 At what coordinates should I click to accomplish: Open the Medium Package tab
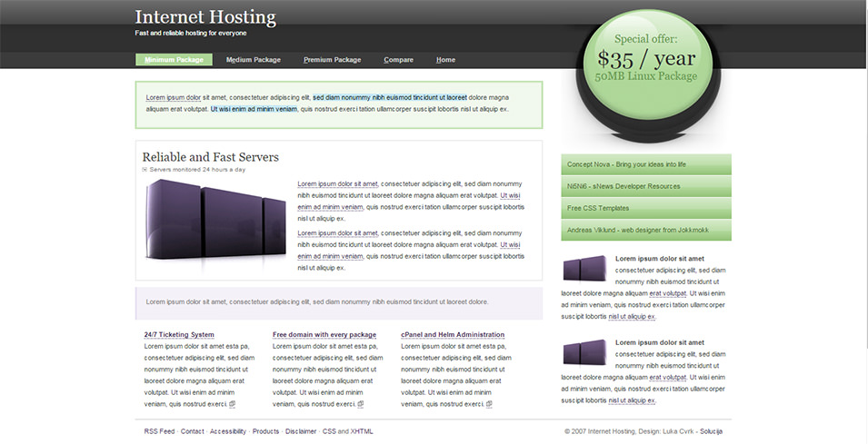(x=253, y=60)
